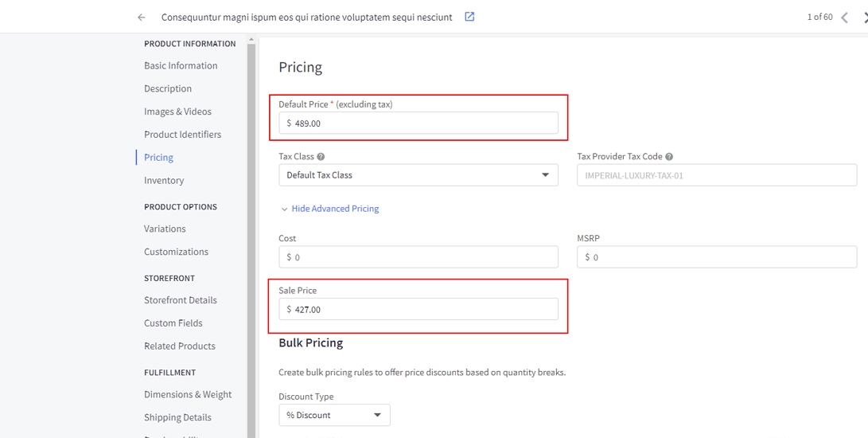Open product in new tab icon
Image resolution: width=868 pixels, height=438 pixels.
tap(469, 17)
